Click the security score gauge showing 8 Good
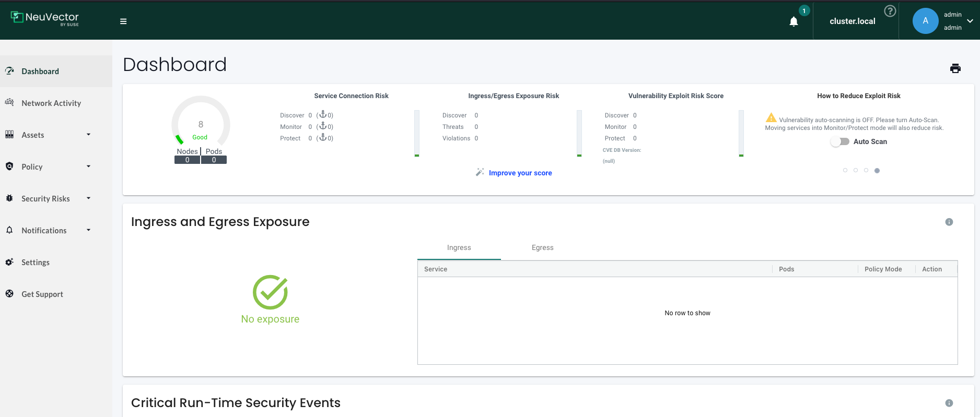 [201, 122]
